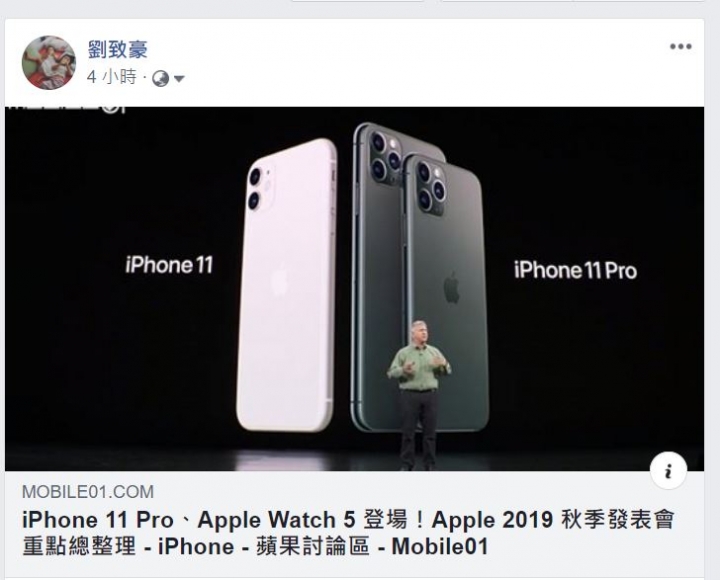Click the "iPhone 11" label in the image
The height and width of the screenshot is (580, 720).
point(169,265)
